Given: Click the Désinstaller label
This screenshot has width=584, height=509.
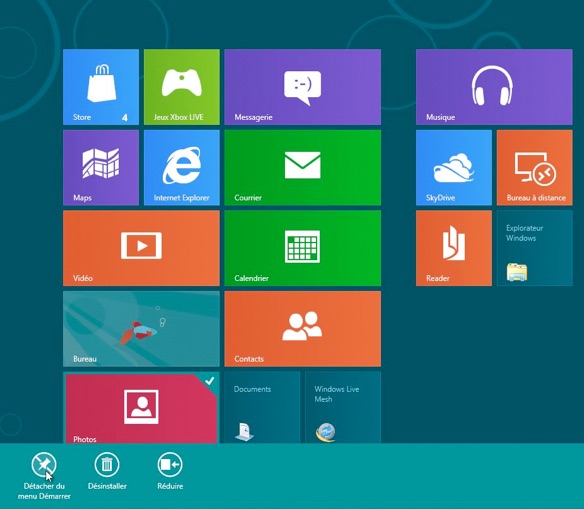Looking at the screenshot, I should (107, 486).
